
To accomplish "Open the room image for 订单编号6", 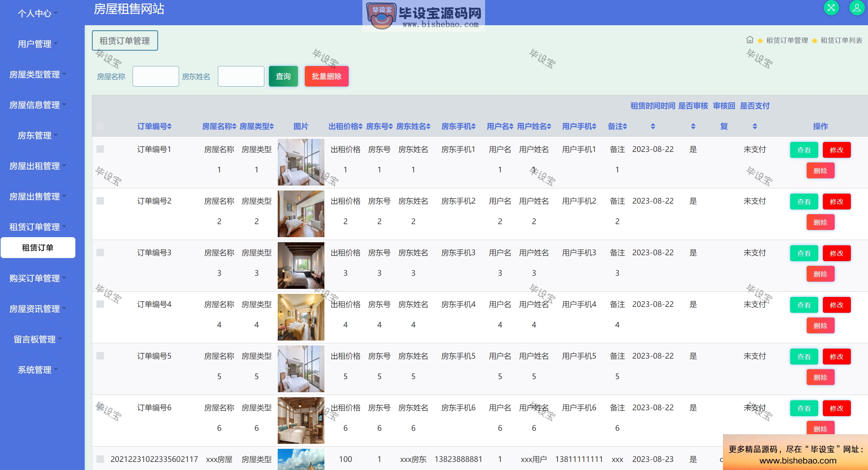I will (x=301, y=421).
